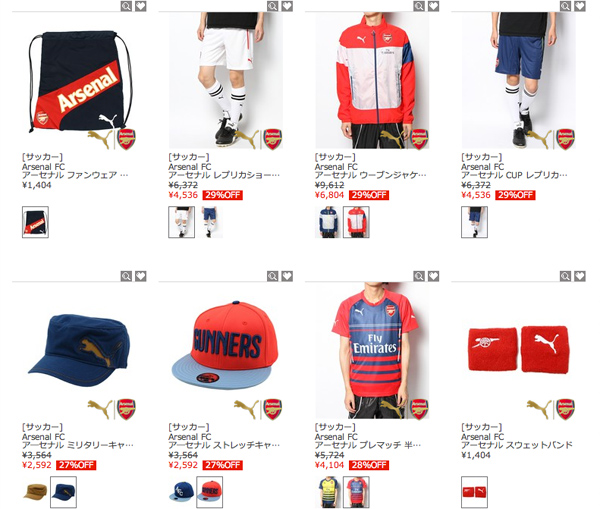Viewport: 600px width, 509px height.
Task: Toggle heart icon above red woven jacket
Action: pos(434,6)
